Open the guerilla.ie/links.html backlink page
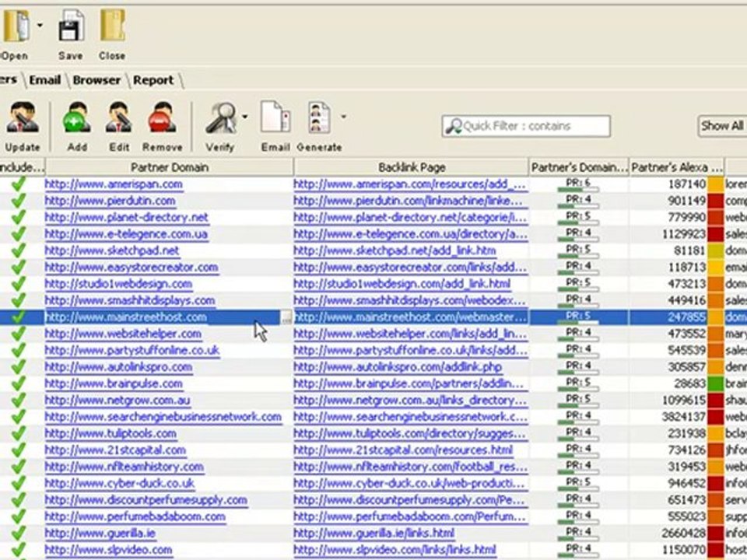 374,534
